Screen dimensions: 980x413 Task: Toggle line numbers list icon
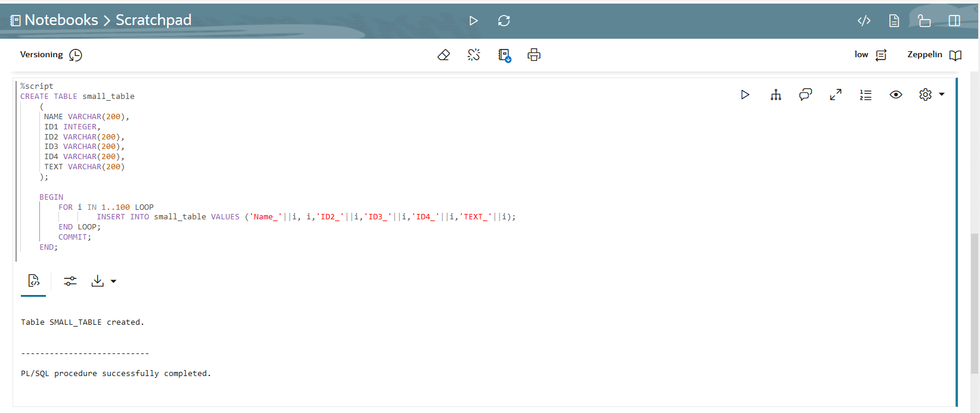pyautogui.click(x=866, y=95)
